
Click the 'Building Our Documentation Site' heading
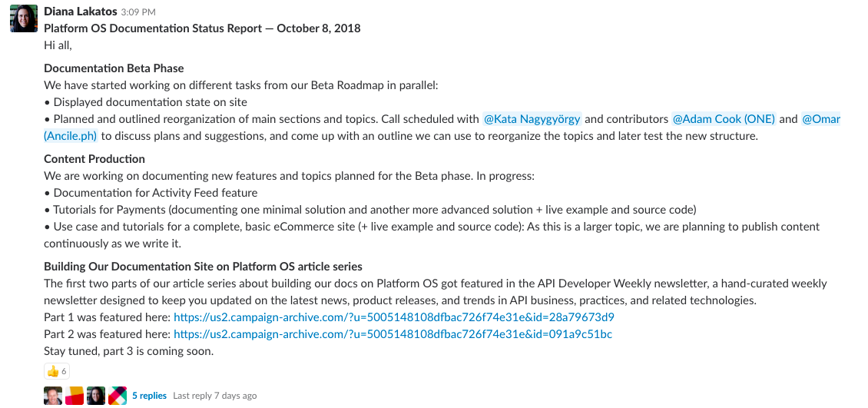coord(203,267)
